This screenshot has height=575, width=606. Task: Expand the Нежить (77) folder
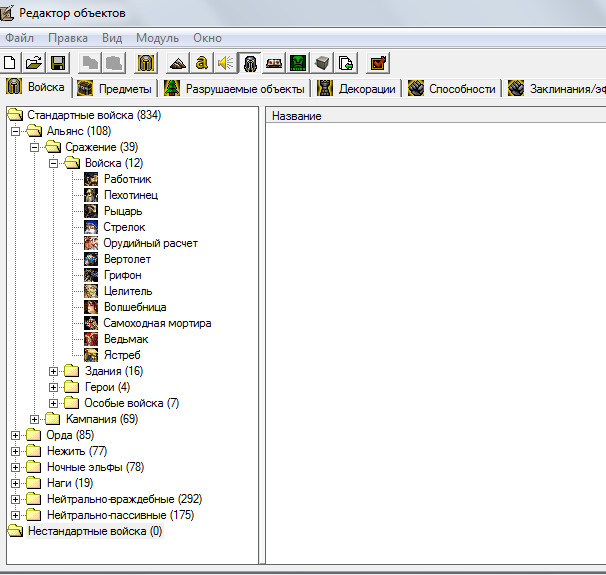click(x=15, y=451)
